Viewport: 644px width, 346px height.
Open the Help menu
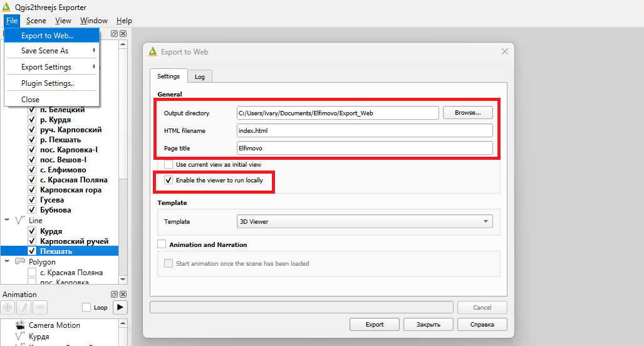tap(124, 21)
